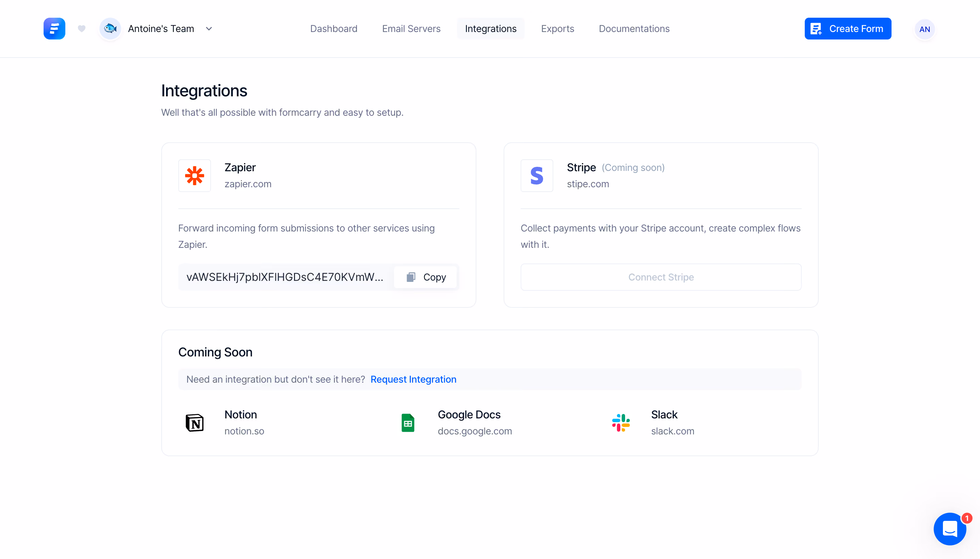Open the chat support widget
980x559 pixels.
[x=950, y=529]
